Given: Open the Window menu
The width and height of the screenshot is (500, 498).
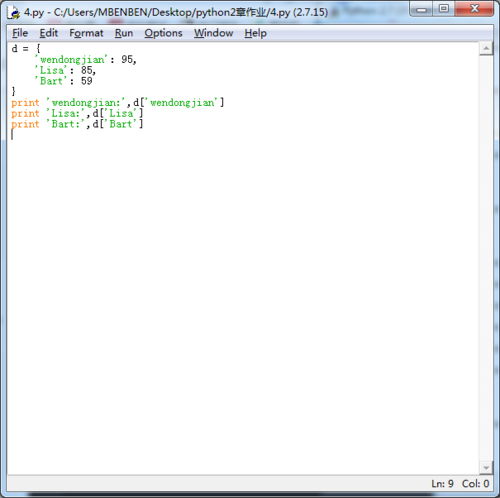Looking at the screenshot, I should click(x=213, y=33).
